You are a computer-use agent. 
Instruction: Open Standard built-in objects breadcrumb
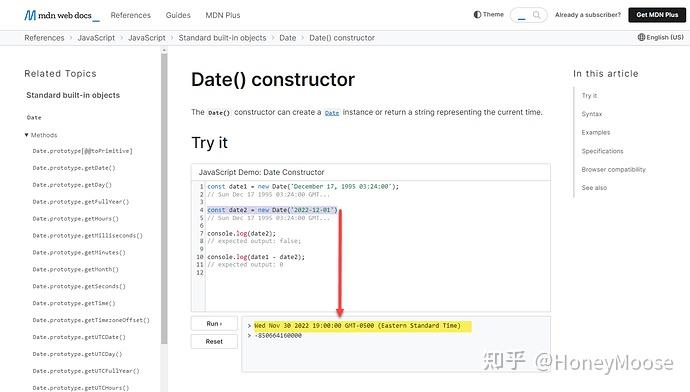pos(222,38)
